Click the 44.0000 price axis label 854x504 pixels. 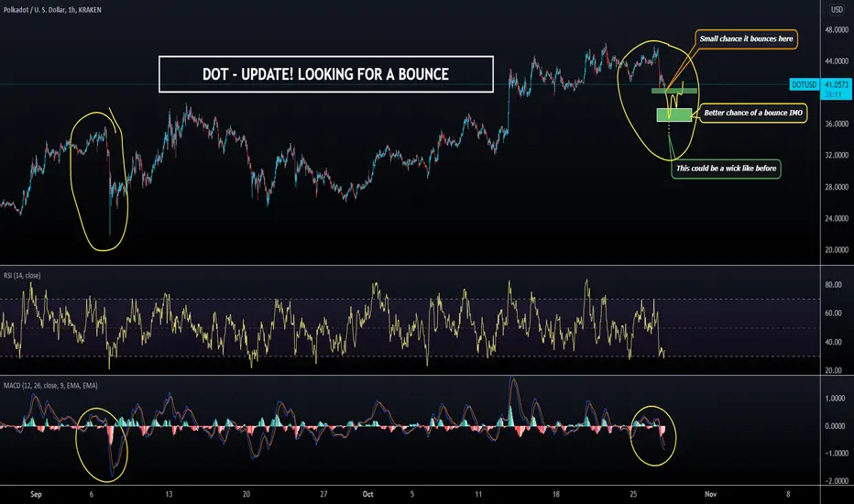(837, 61)
